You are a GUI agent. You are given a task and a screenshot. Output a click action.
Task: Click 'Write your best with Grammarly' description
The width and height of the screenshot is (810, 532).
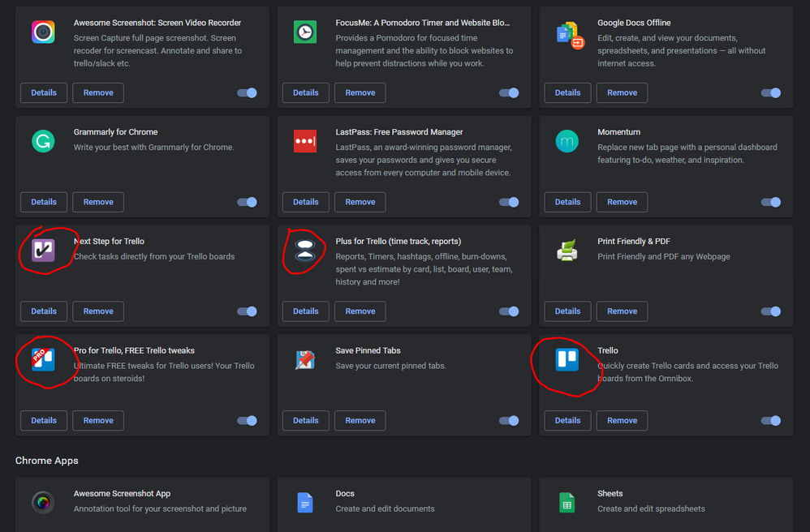click(153, 148)
